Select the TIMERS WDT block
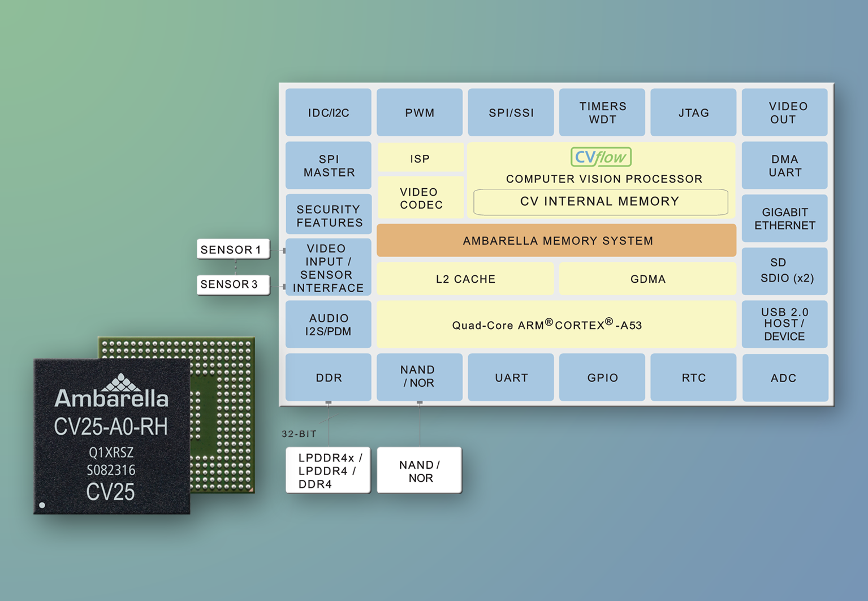Screen dimensions: 868x601 602,113
